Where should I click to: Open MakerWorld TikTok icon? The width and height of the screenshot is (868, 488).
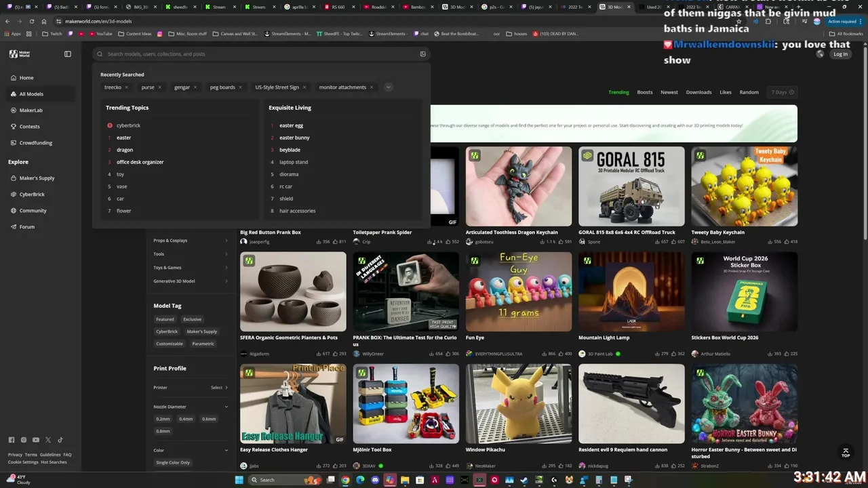(x=60, y=440)
